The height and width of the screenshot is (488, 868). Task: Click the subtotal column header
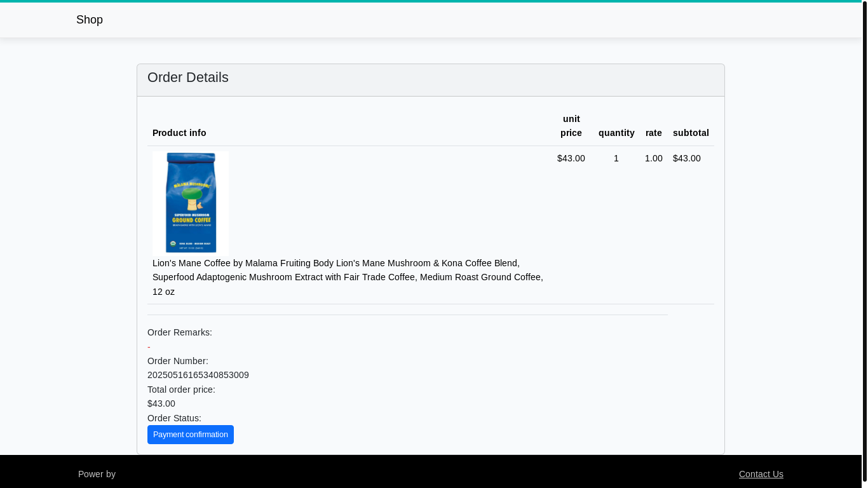691,133
